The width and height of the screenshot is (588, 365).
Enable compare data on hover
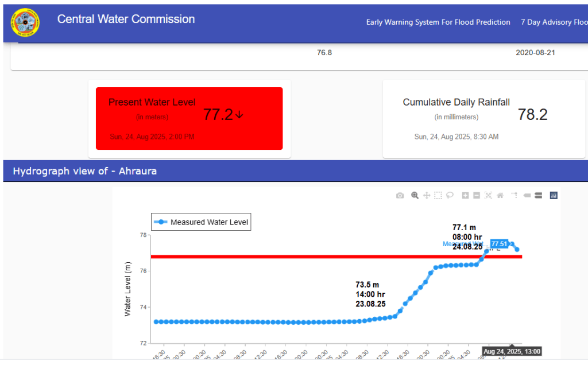click(539, 196)
